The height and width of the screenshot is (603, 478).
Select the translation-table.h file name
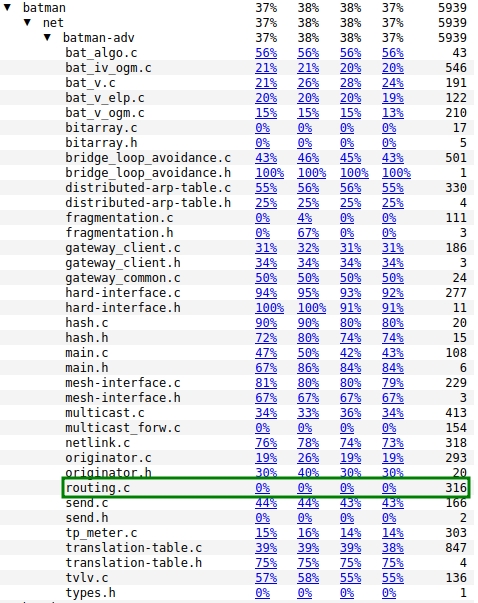coord(133,563)
